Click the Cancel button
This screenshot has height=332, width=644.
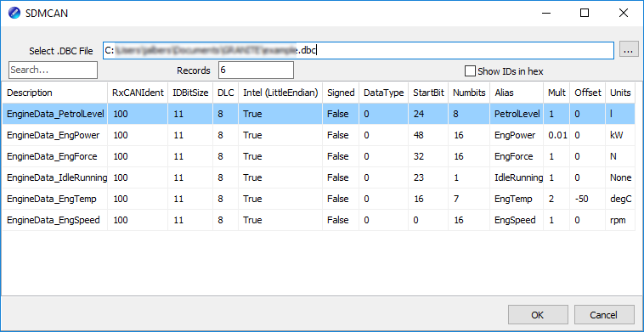(604, 315)
